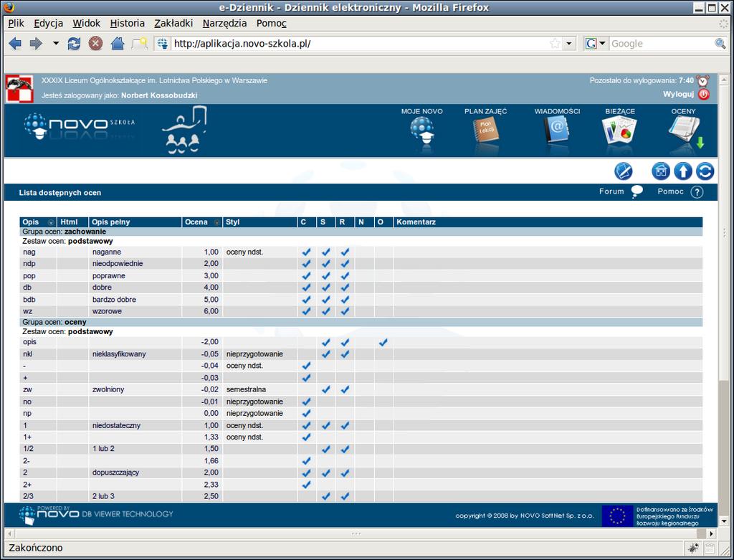
Task: Open the Forum speech bubble icon
Action: 637,191
